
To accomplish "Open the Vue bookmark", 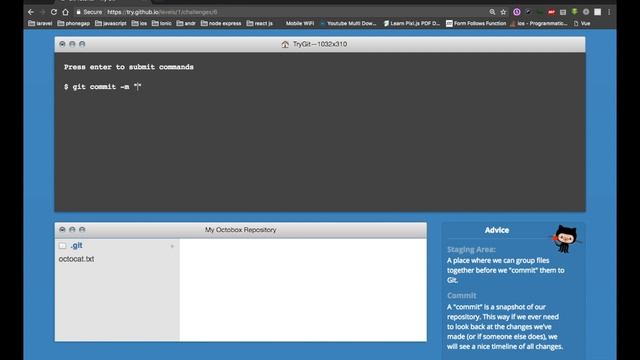I will coord(582,23).
